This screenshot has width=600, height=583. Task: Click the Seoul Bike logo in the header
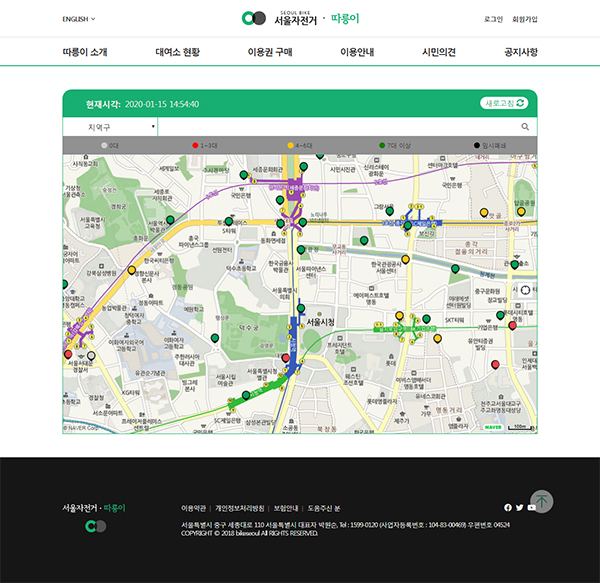[x=300, y=19]
